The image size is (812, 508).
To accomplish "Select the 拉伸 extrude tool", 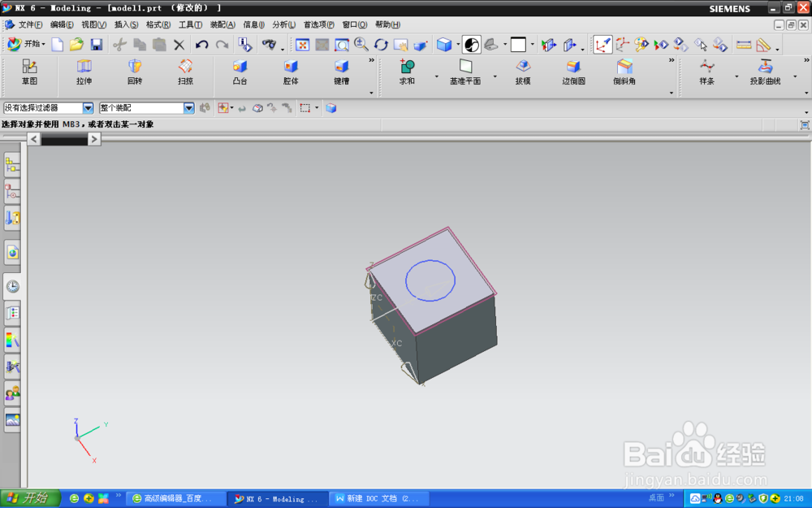I will [x=84, y=72].
